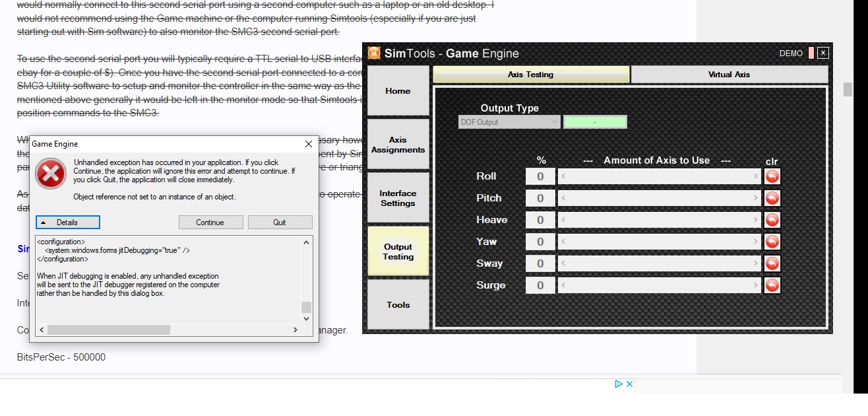
Task: Decrease Pitch with the slider's left arrow
Action: [x=563, y=198]
